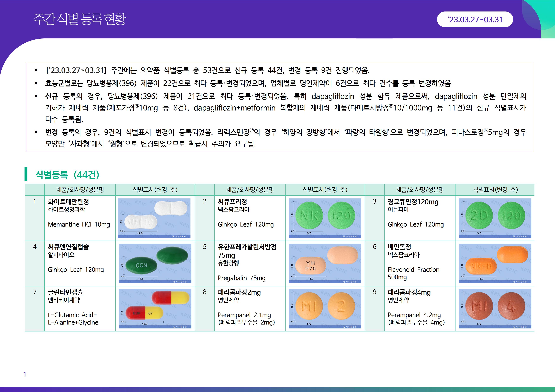Click the white Memantine pill image
Image resolution: width=555 pixels, height=392 pixels.
point(154,218)
